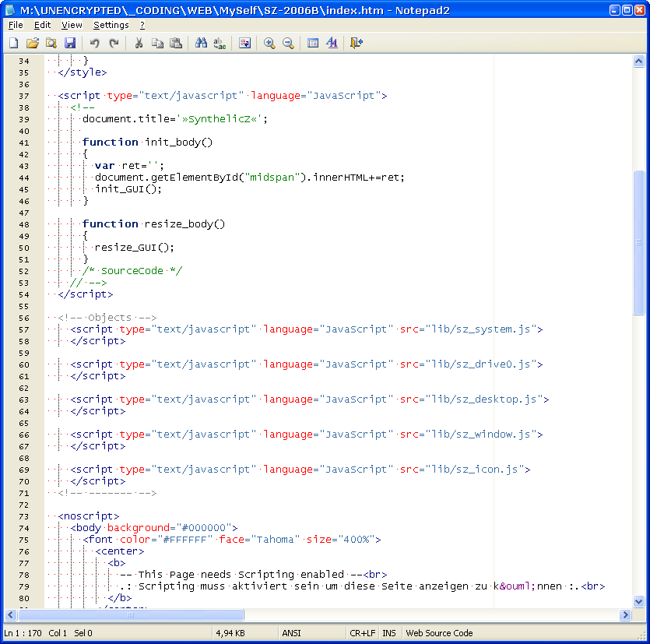Click the vertical scrollbar up arrow
This screenshot has height=644, width=650.
point(638,62)
